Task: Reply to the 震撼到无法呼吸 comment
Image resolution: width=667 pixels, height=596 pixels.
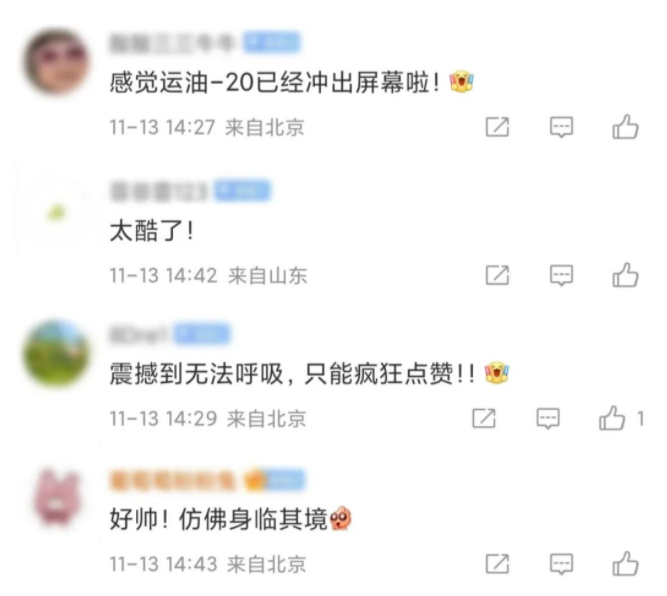Action: [548, 418]
